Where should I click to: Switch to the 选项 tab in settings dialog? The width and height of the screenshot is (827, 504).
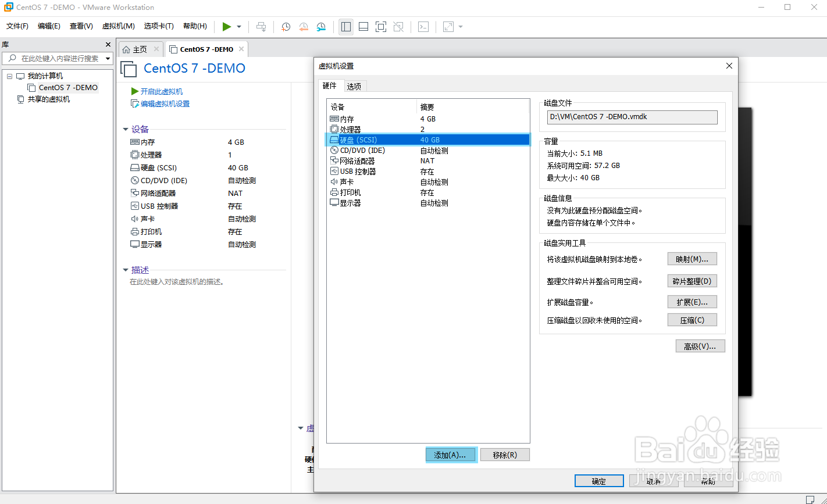[354, 87]
